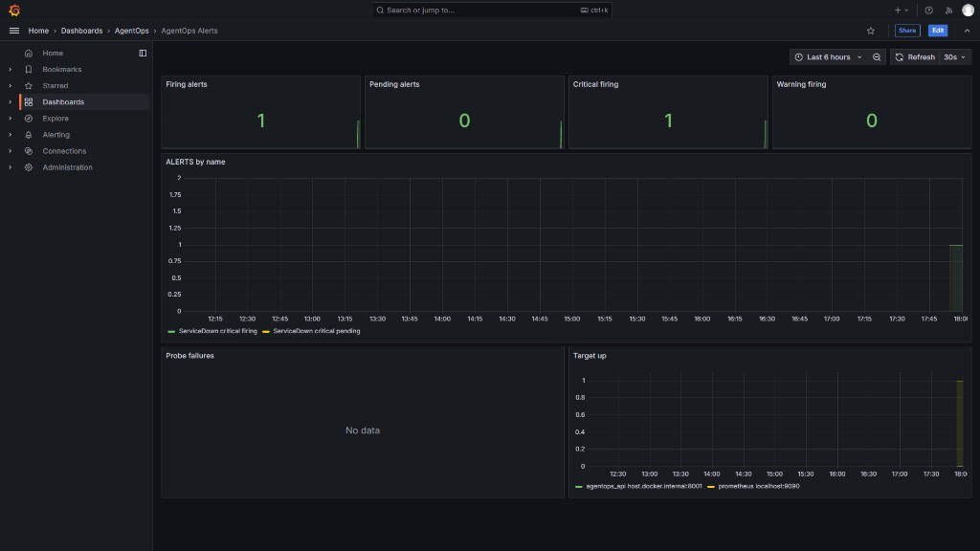Open Starred in the sidebar
This screenshot has width=980, height=551.
pos(55,85)
